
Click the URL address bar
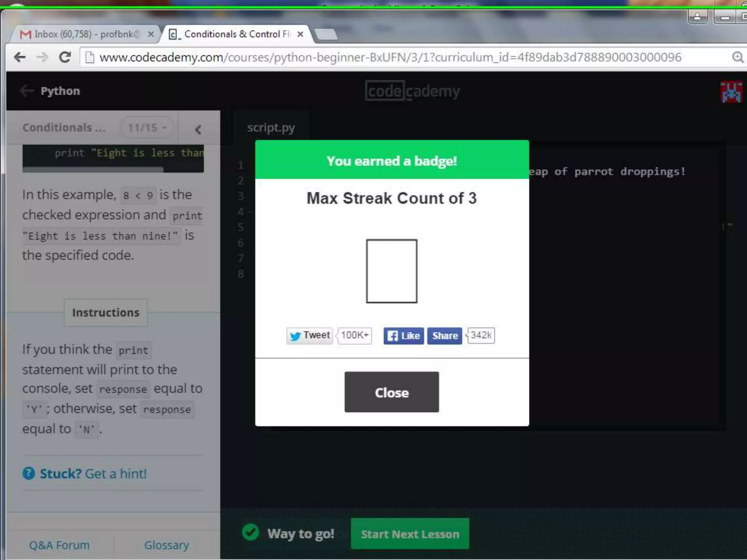(x=390, y=57)
